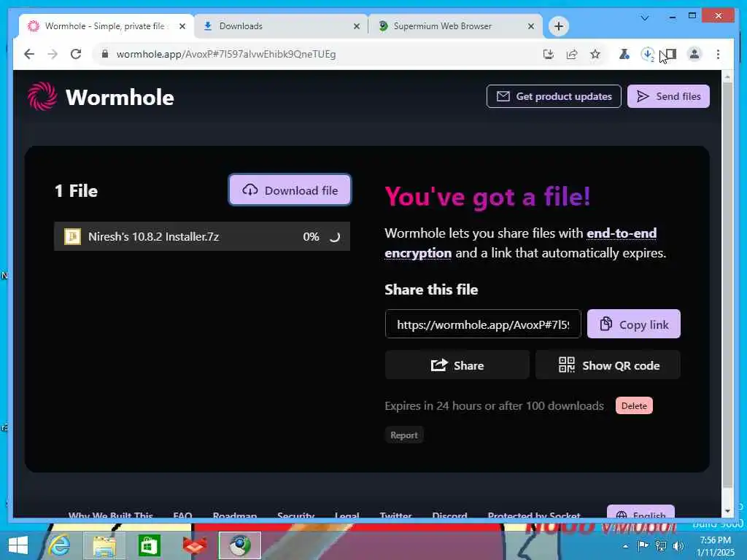Click the Supermium browser taskbar icon

(239, 545)
